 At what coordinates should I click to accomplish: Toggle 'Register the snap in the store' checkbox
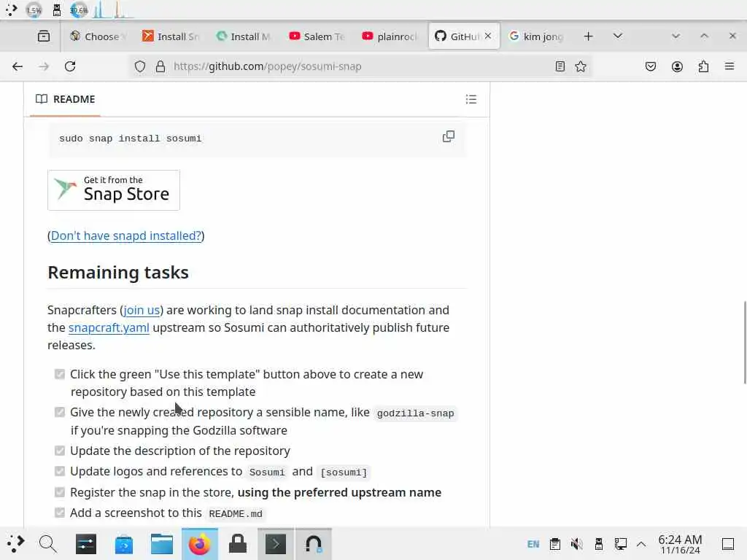pyautogui.click(x=60, y=492)
